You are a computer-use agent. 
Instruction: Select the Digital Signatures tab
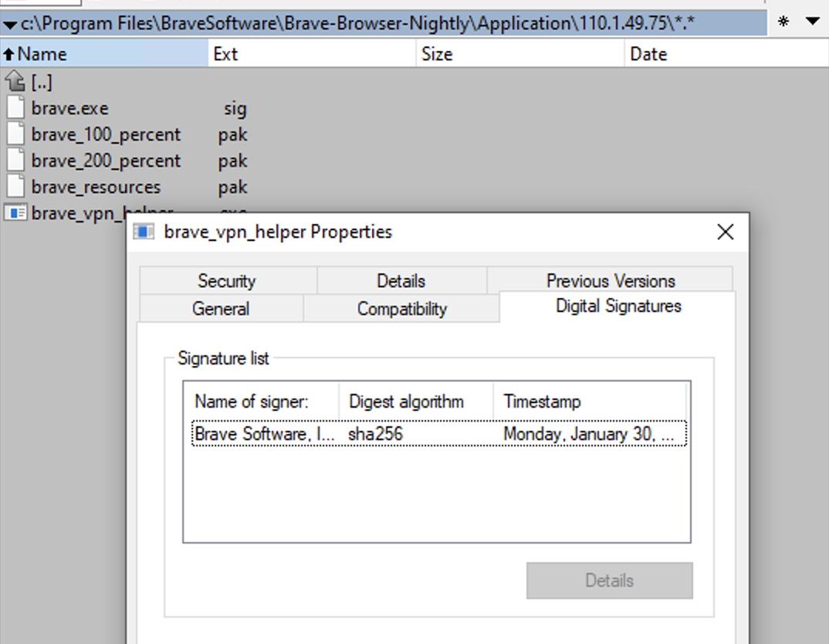[618, 306]
